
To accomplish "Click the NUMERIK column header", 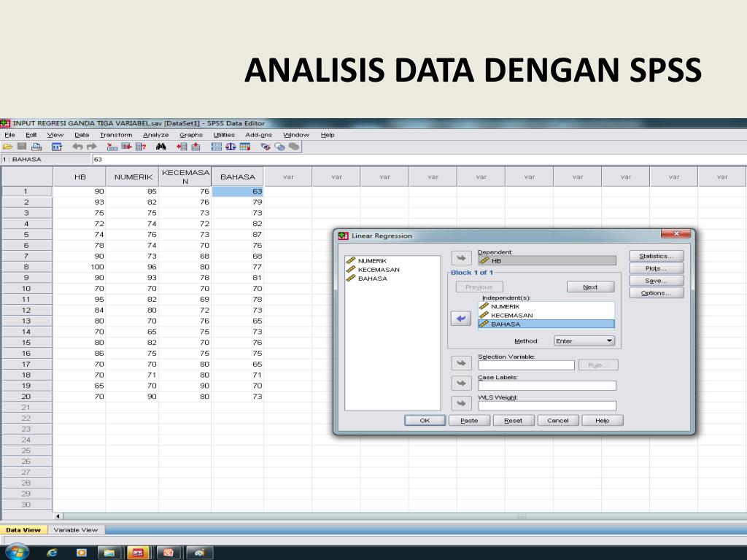I will pyautogui.click(x=133, y=176).
